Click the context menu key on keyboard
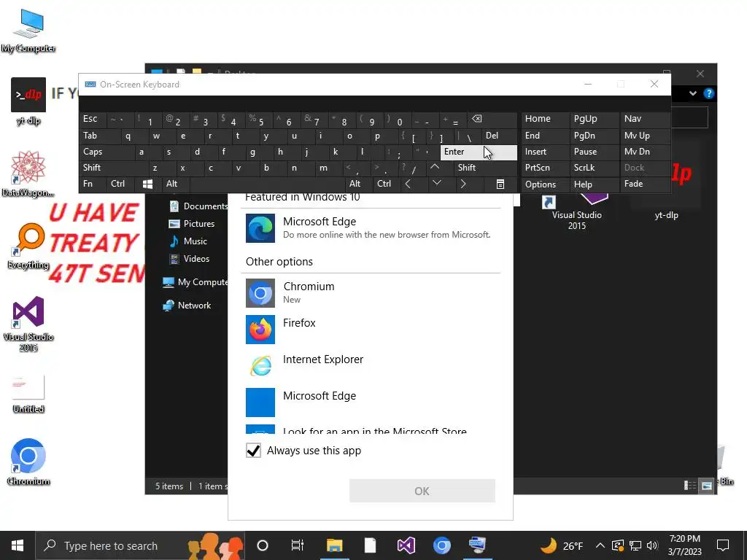This screenshot has width=747, height=560. pyautogui.click(x=500, y=184)
